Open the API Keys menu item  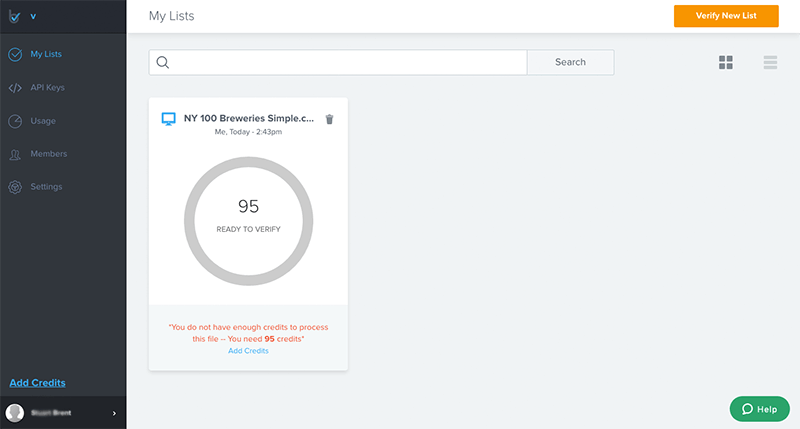[47, 88]
